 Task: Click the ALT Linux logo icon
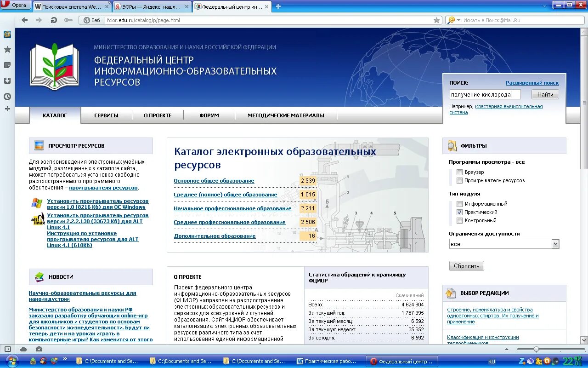pos(38,219)
